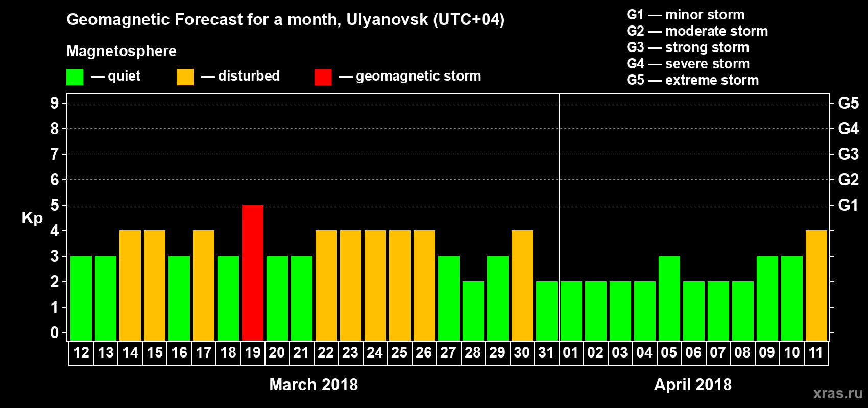Screen dimensions: 868x408
Task: Click the Kp axis value 0
Action: coord(55,333)
